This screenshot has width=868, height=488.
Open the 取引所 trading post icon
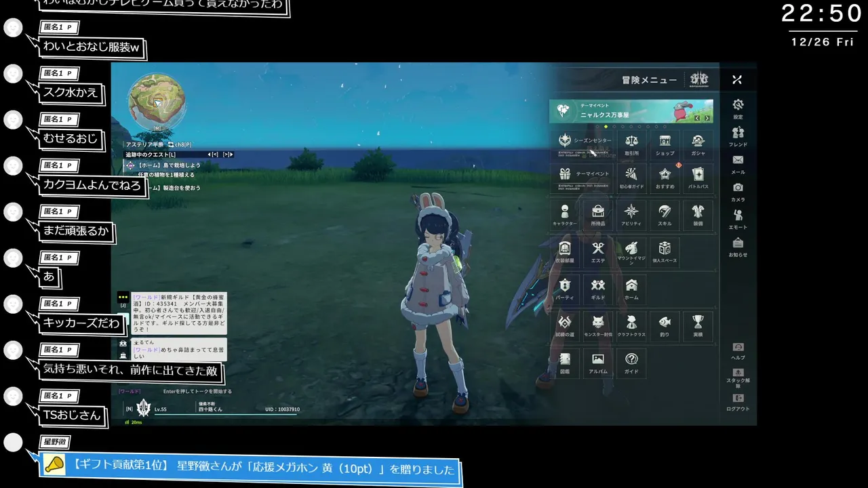(631, 145)
